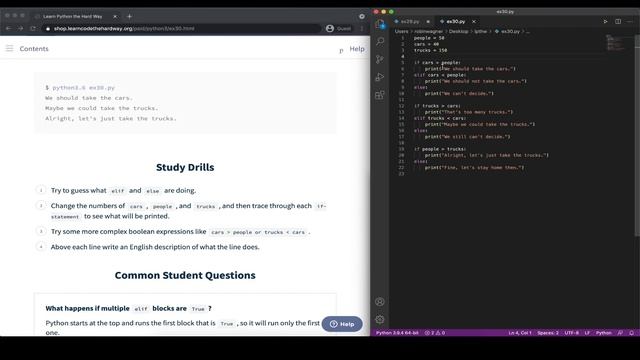Screen dimensions: 640x360
Task: Click 'lpthw' folder in the breadcrumb
Action: click(480, 31)
